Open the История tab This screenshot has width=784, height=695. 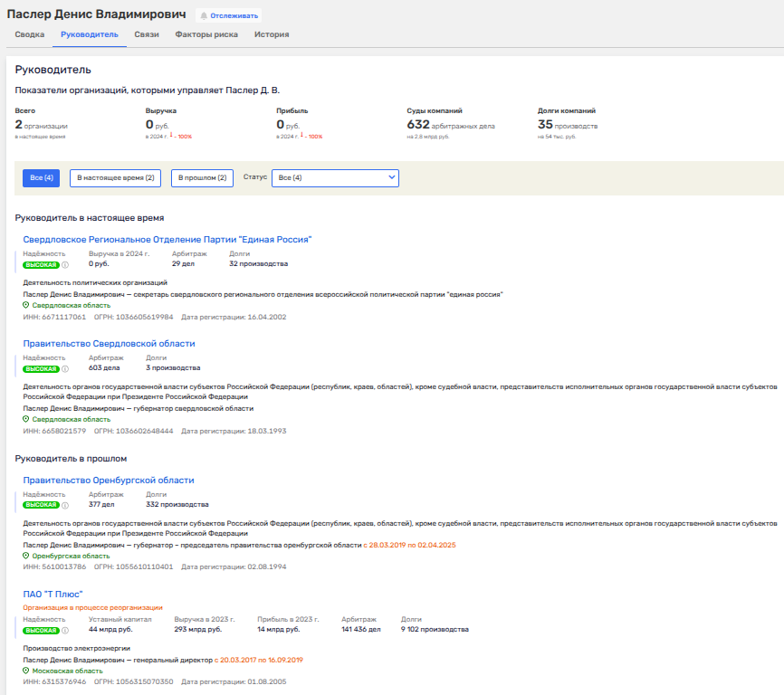[272, 34]
